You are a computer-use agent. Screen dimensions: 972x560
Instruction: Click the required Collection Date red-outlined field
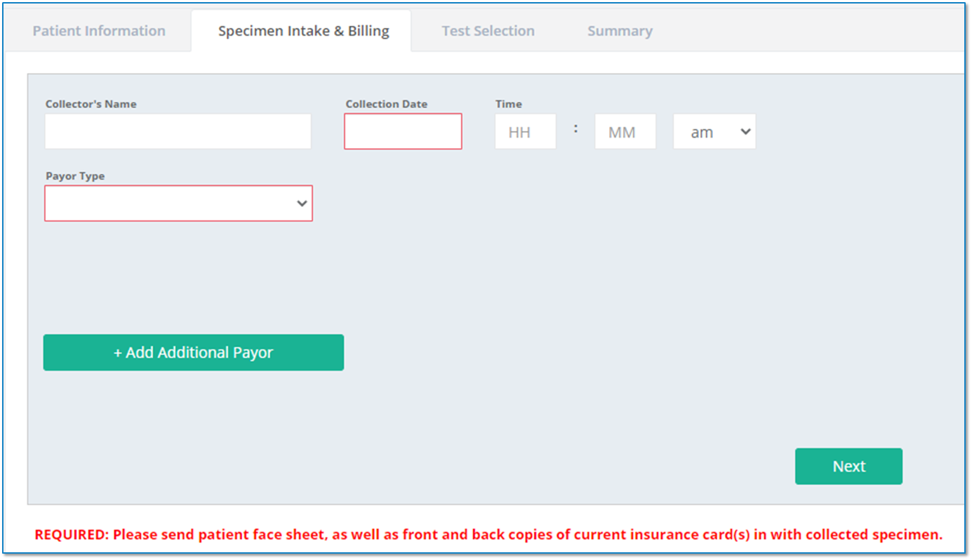click(403, 131)
